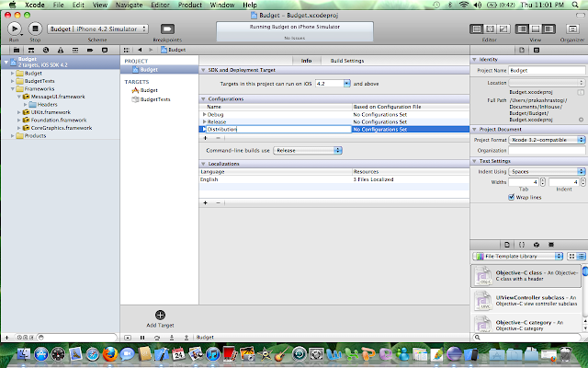Show the Symbol navigator tab
The image size is (588, 368).
pos(31,50)
